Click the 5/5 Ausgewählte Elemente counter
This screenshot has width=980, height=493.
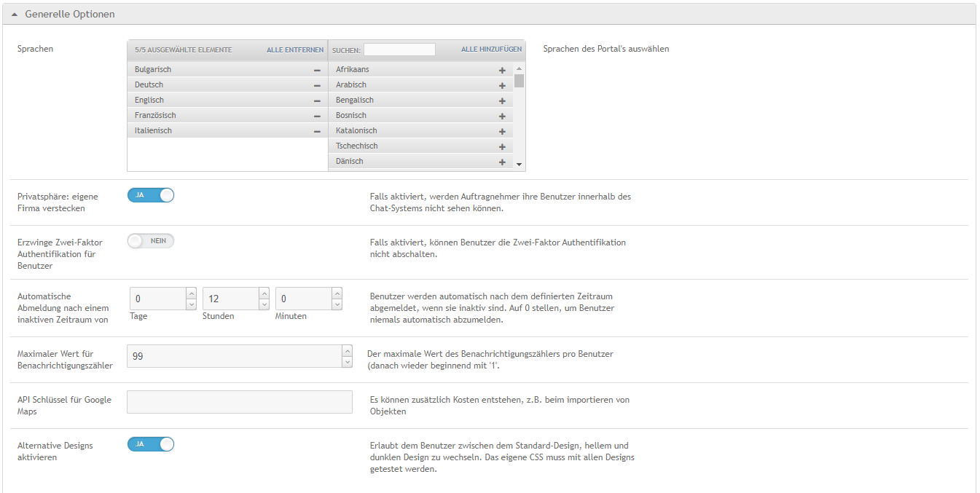point(184,50)
